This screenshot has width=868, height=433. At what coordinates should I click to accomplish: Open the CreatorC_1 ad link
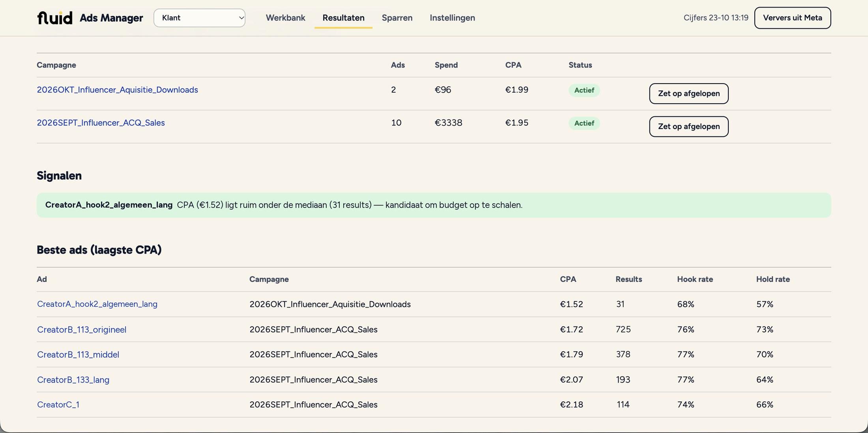[x=58, y=405]
